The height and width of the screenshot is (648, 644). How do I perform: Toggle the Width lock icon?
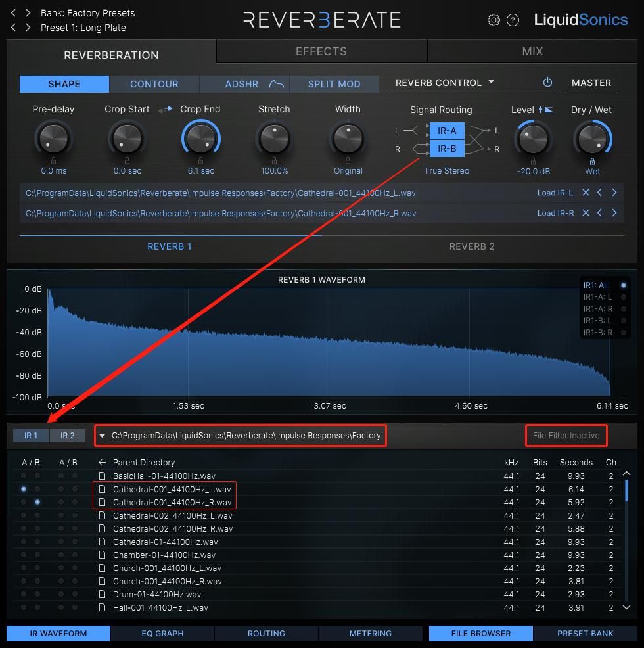(x=348, y=160)
